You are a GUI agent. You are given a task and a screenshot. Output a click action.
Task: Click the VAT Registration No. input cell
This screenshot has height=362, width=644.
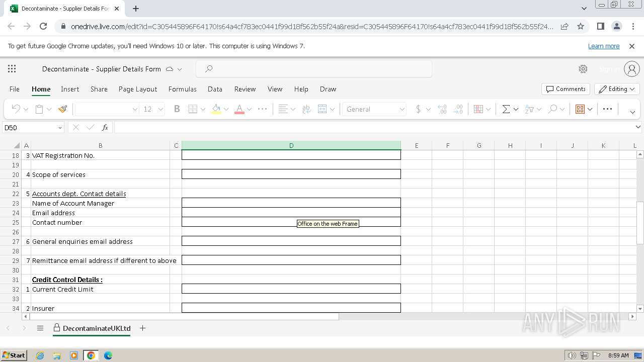291,155
